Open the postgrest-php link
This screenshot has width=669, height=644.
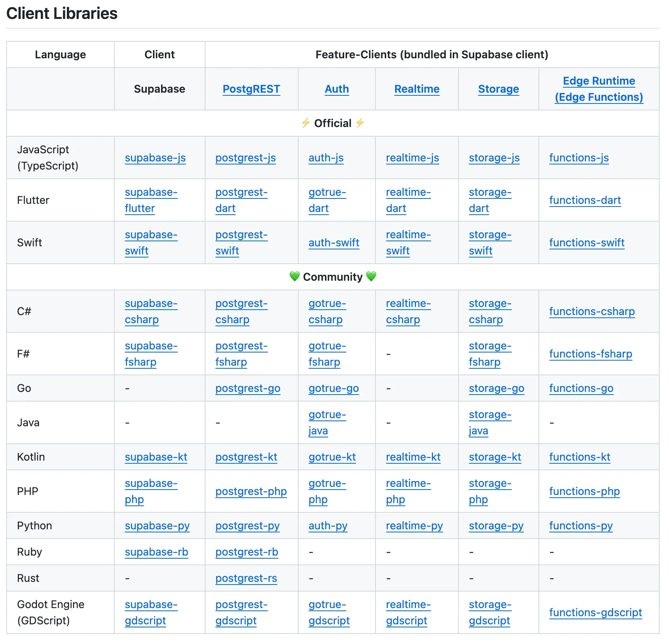coord(251,491)
